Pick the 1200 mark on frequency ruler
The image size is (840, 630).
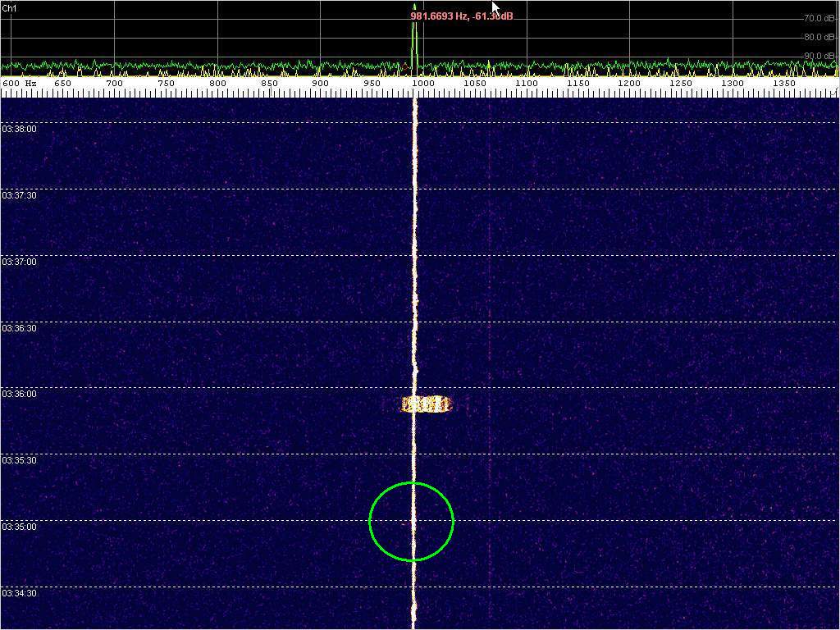629,84
